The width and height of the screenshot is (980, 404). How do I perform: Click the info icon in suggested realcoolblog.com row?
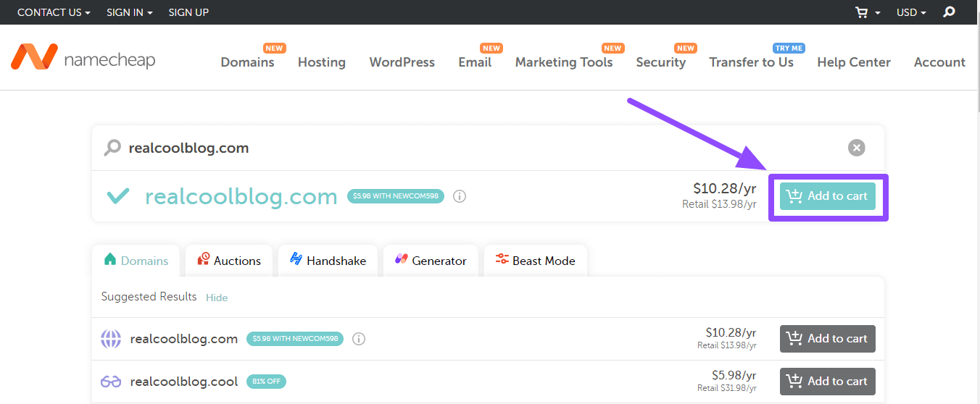tap(359, 339)
